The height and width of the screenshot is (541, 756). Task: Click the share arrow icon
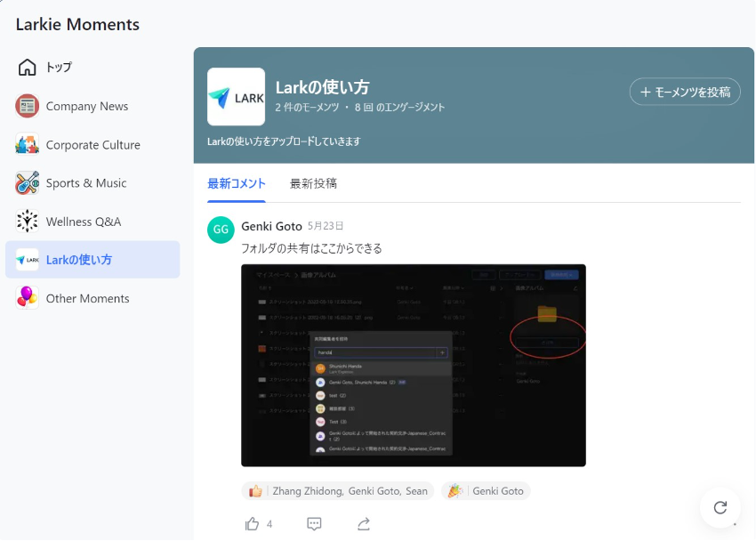pyautogui.click(x=363, y=524)
